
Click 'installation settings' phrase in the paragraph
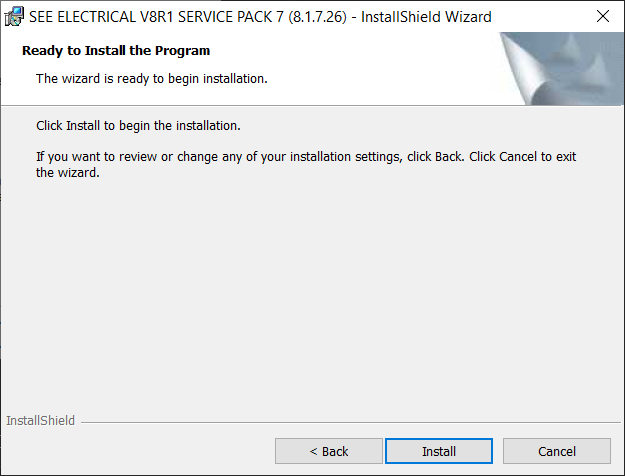345,157
